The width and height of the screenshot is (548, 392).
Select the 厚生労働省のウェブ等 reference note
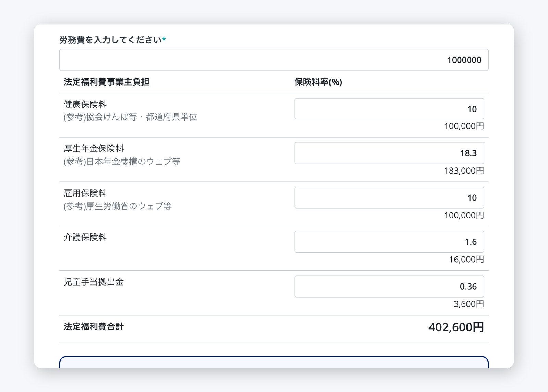(x=117, y=206)
